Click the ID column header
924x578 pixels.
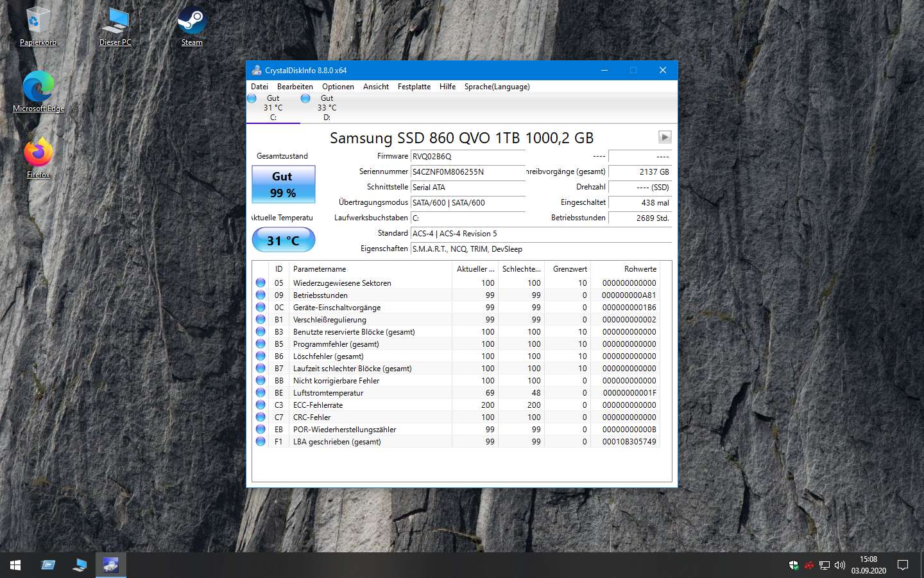pos(279,269)
